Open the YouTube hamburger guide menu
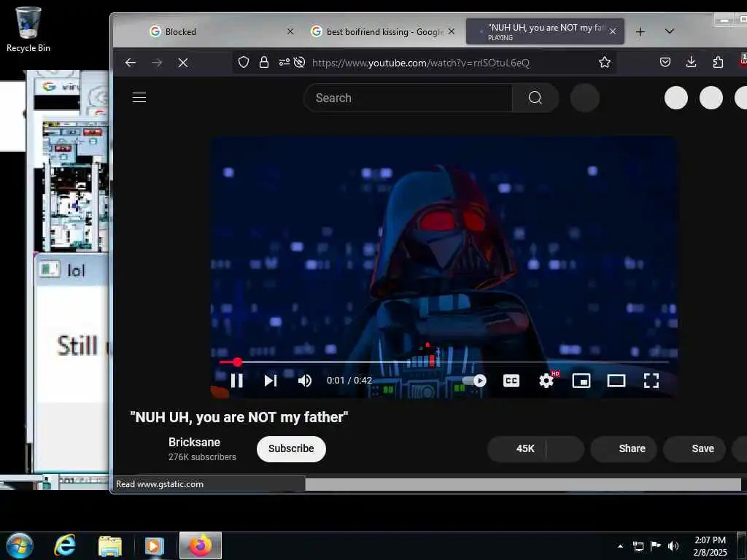 pyautogui.click(x=139, y=98)
